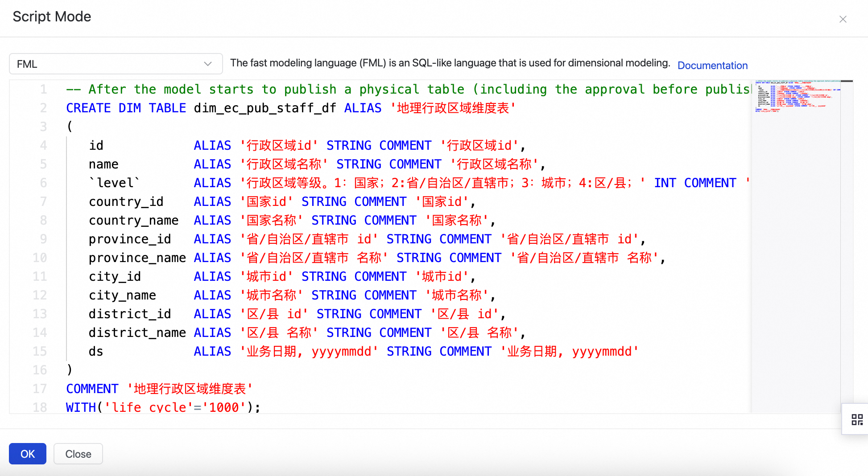
Task: Click the country_name column name
Action: 133,220
